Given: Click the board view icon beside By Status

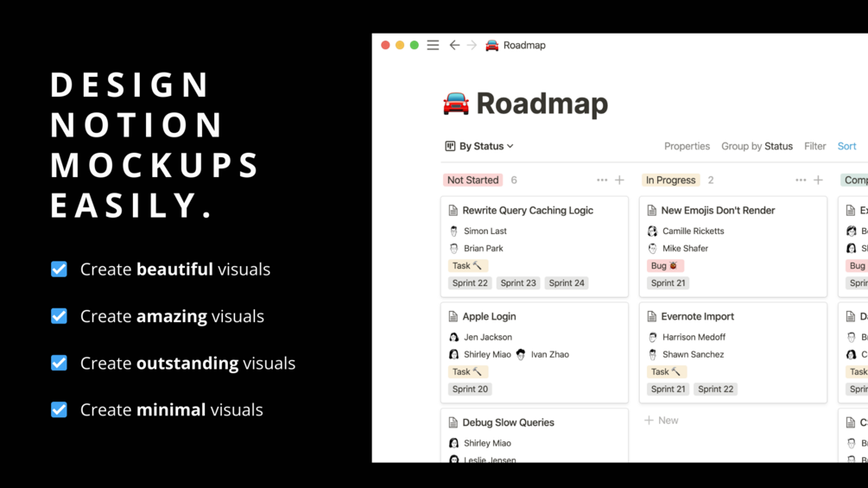Looking at the screenshot, I should 450,146.
